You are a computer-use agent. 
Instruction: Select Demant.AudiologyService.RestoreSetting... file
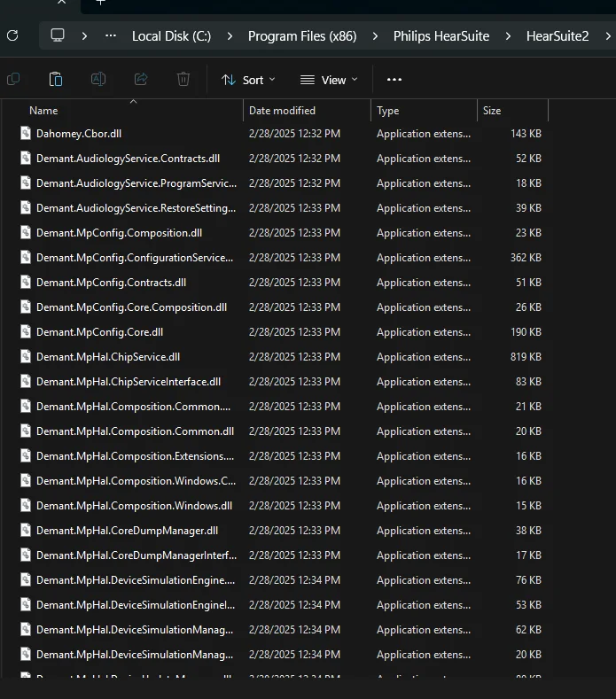(x=136, y=208)
